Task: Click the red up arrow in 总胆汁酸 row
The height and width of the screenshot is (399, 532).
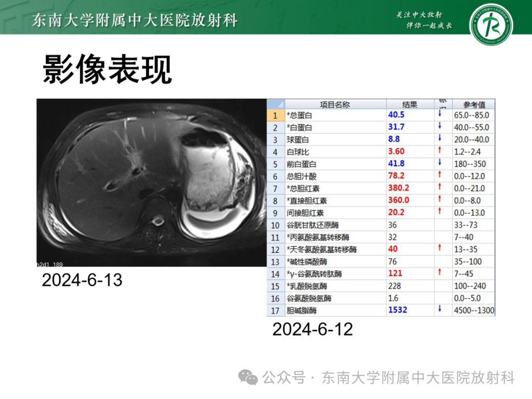Action: [x=440, y=174]
